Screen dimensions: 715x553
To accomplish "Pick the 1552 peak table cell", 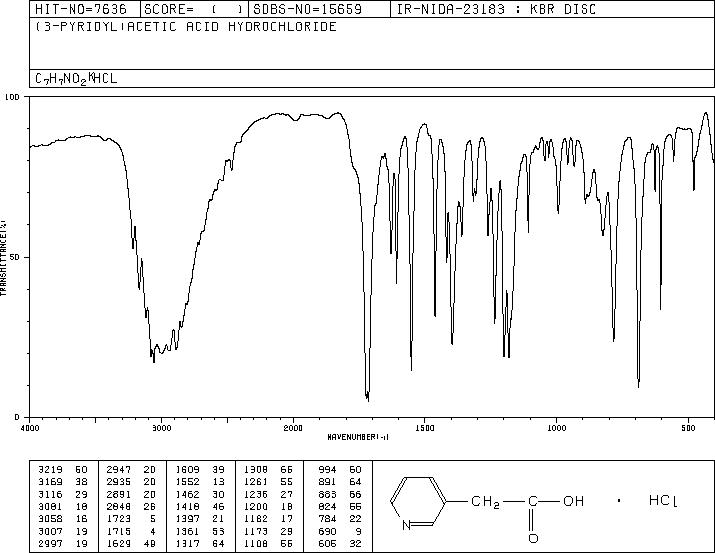I will [200, 482].
